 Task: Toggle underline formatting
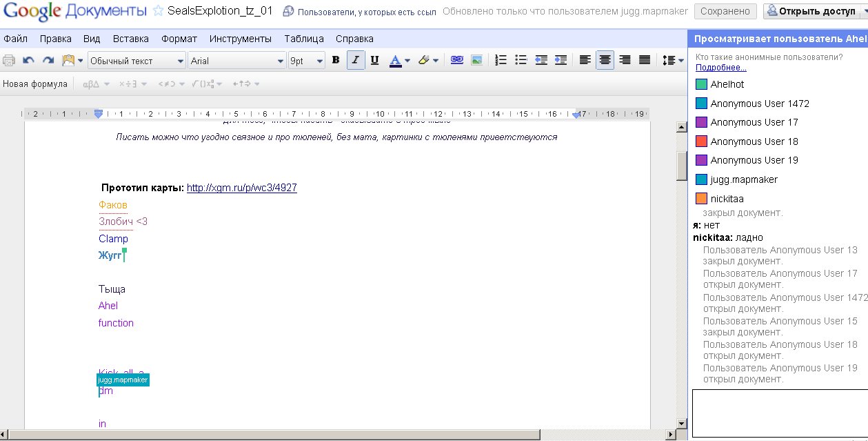click(x=374, y=61)
